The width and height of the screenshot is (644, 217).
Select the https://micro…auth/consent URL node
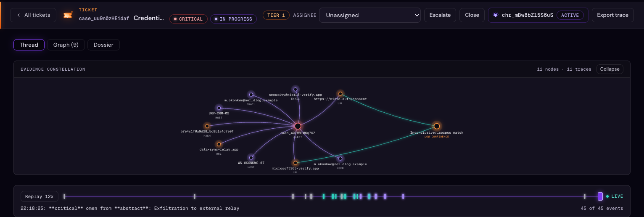point(340,94)
